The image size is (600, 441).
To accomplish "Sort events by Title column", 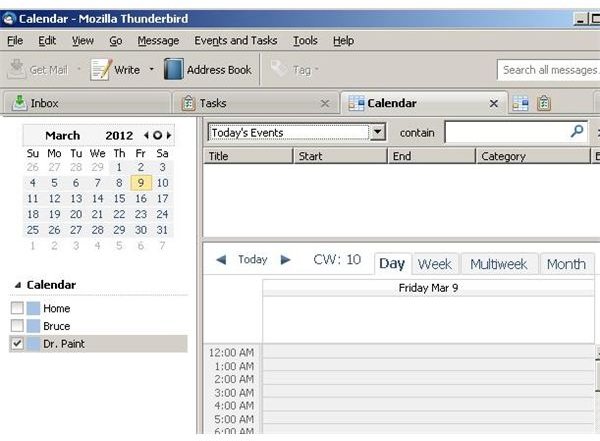I will point(248,156).
